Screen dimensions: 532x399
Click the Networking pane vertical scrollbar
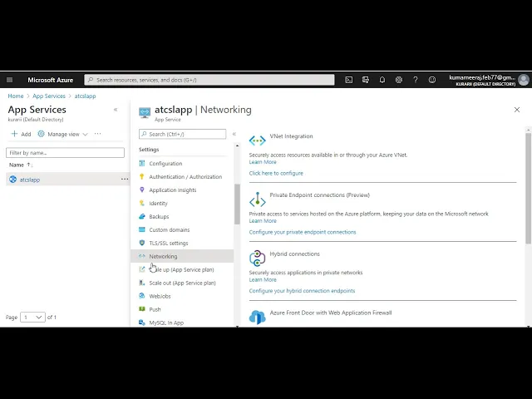[x=529, y=189]
